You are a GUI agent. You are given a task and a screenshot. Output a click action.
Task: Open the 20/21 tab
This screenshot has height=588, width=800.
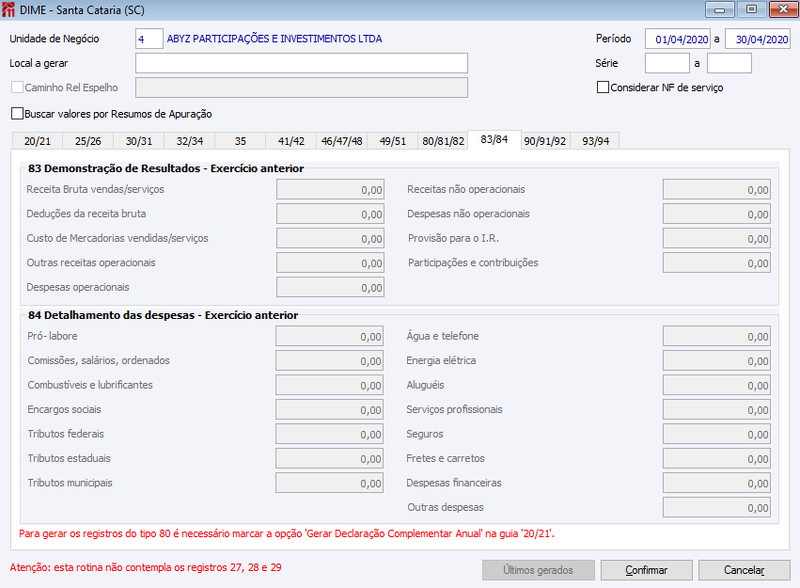coord(37,141)
